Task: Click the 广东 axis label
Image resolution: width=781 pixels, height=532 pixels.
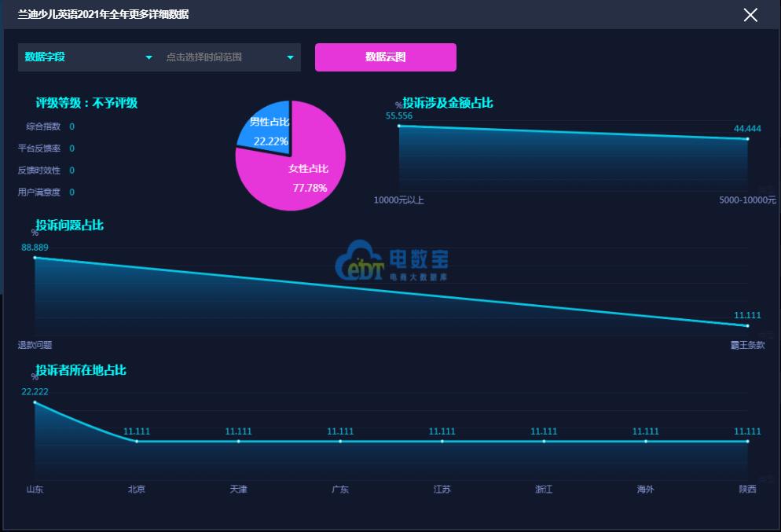Action: (340, 490)
